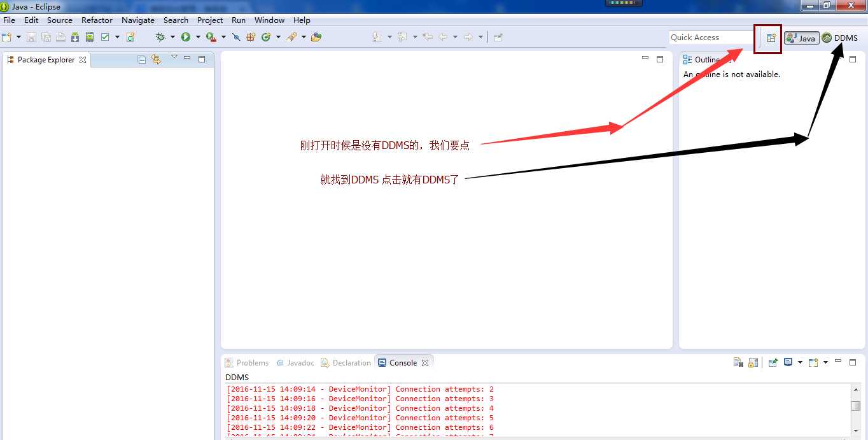Image resolution: width=868 pixels, height=440 pixels.
Task: Close the Package Explorer view
Action: pos(83,60)
